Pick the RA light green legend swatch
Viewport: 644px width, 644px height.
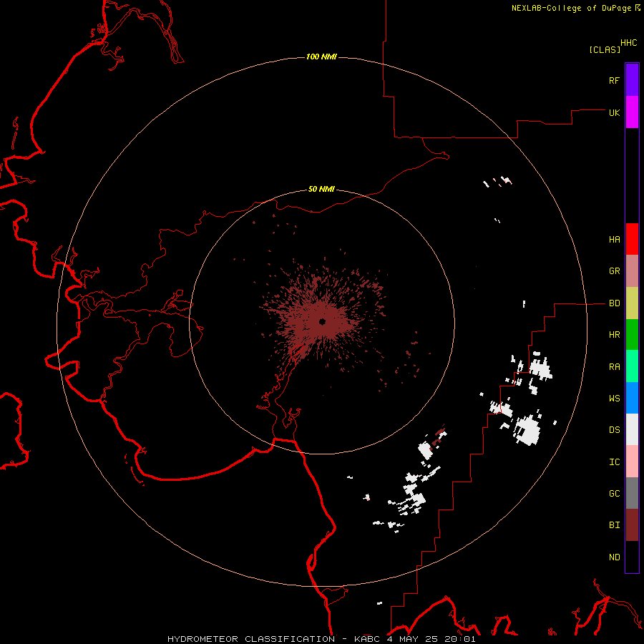click(632, 366)
